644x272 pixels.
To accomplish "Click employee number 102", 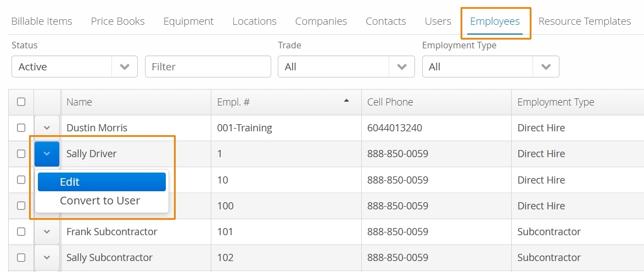I will click(226, 258).
